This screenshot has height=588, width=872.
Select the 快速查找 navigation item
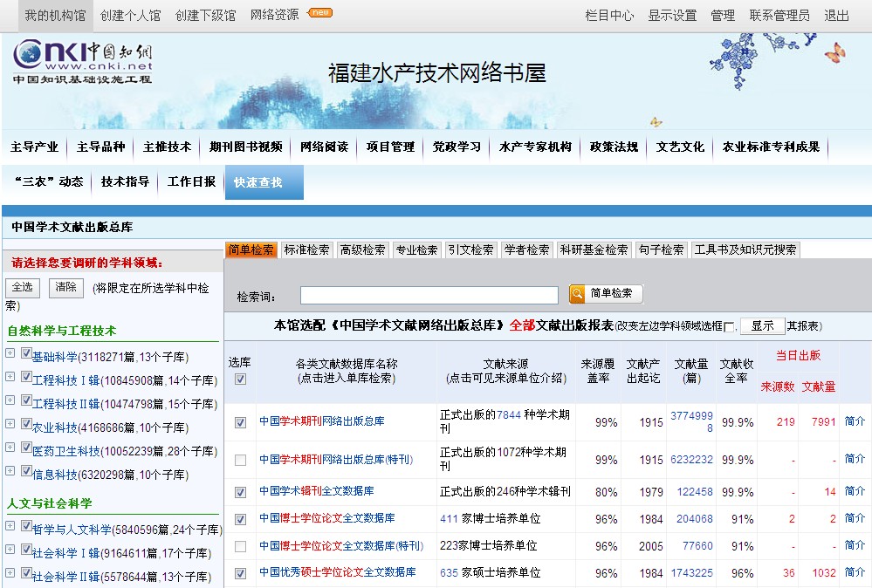coord(264,182)
